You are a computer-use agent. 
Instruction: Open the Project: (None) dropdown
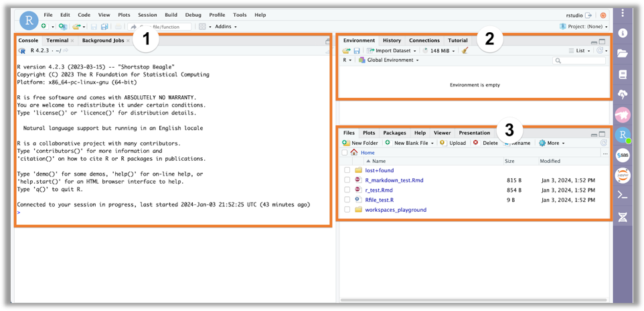pos(584,26)
